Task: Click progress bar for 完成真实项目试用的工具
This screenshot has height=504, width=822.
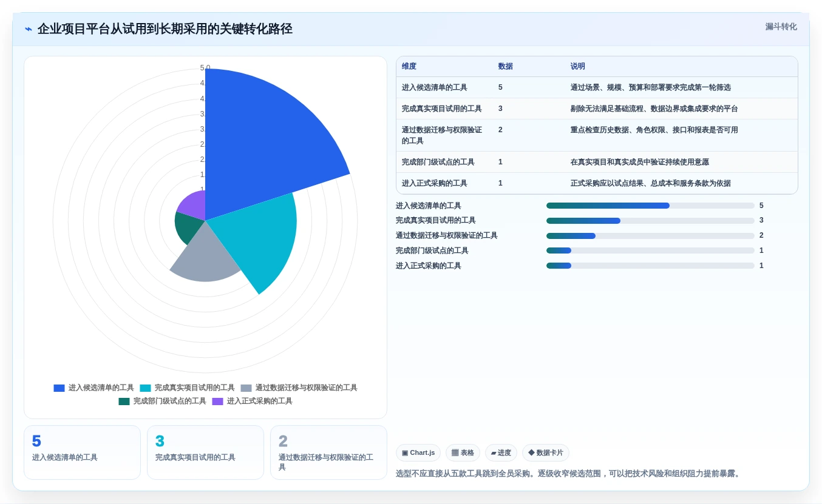Action: pyautogui.click(x=650, y=221)
